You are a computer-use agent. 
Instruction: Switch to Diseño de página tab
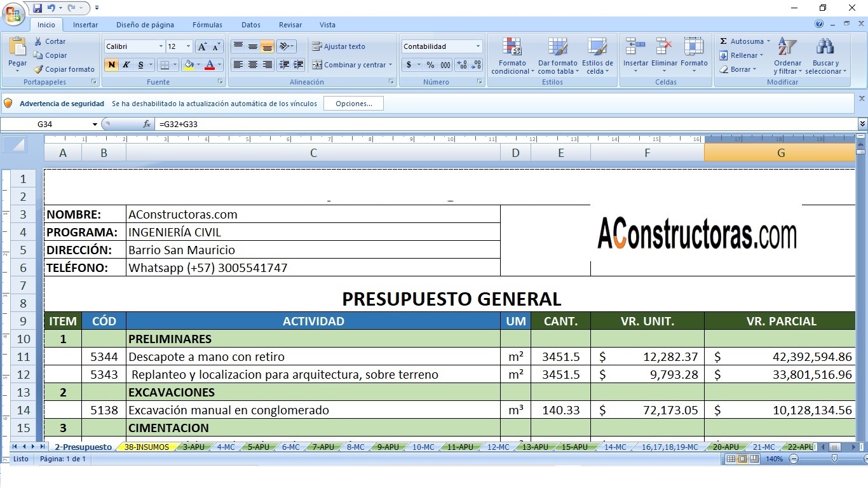coord(145,25)
